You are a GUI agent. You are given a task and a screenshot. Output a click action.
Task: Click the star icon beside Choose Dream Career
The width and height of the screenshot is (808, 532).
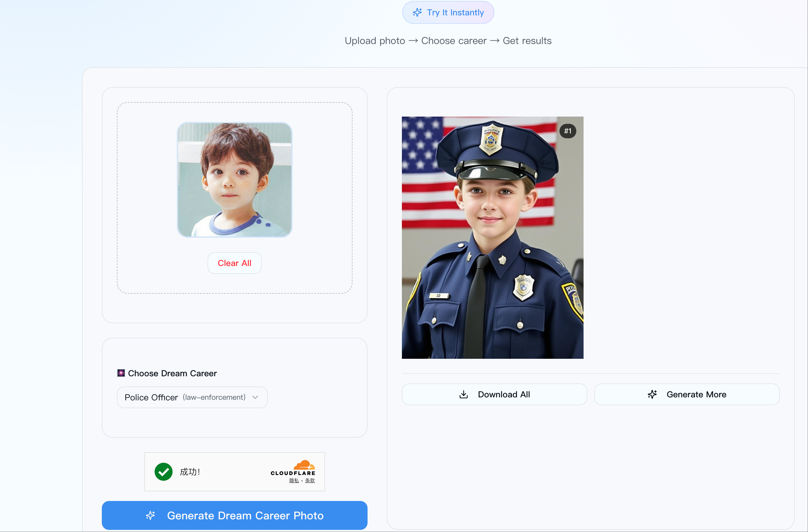point(121,373)
